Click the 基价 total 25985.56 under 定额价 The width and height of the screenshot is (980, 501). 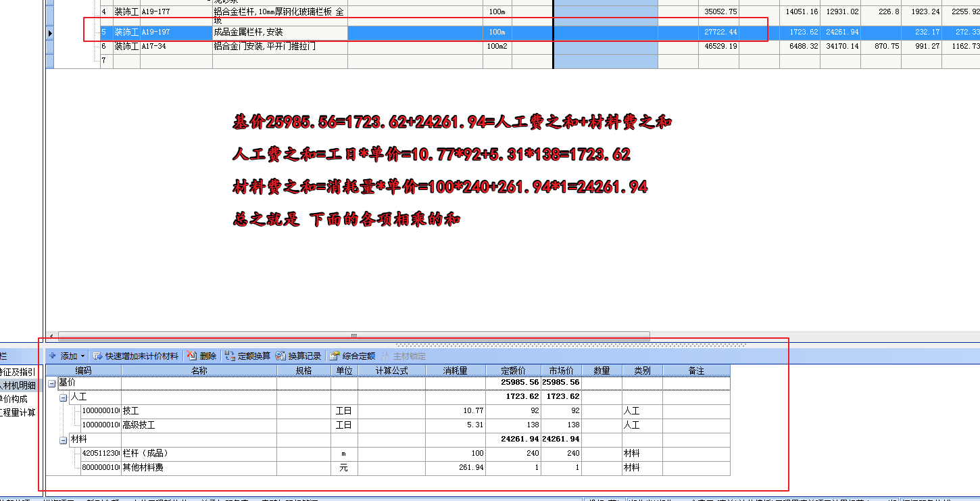point(520,383)
